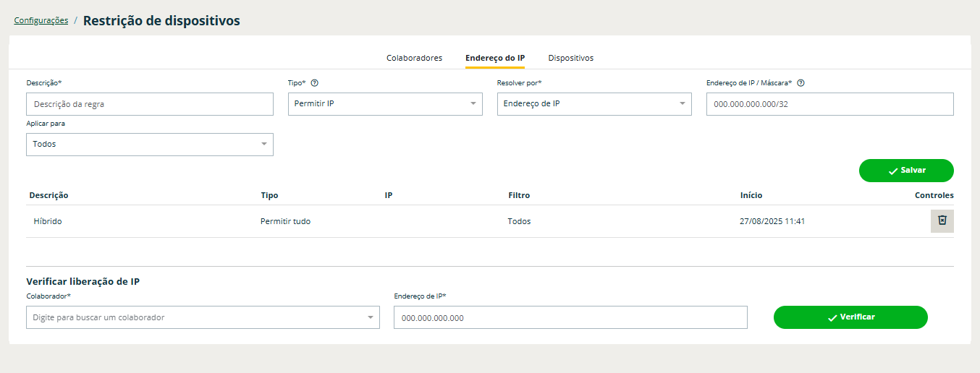The width and height of the screenshot is (980, 373).
Task: Expand the Resolver por dropdown
Action: (594, 104)
